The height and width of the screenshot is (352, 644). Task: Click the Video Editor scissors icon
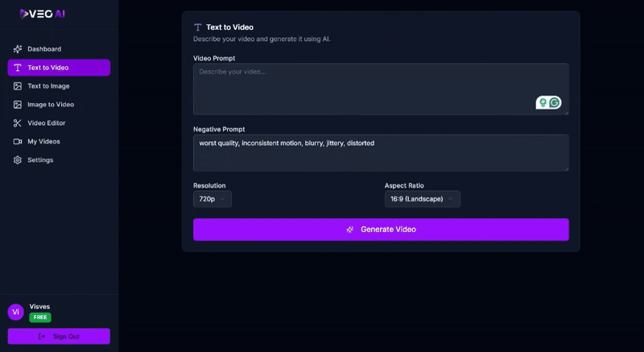17,123
